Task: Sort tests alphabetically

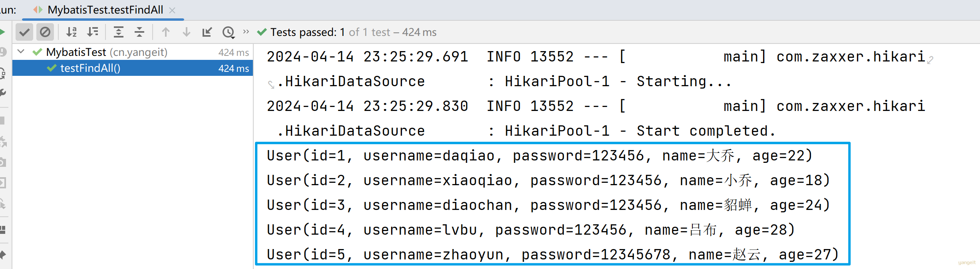Action: click(x=72, y=32)
